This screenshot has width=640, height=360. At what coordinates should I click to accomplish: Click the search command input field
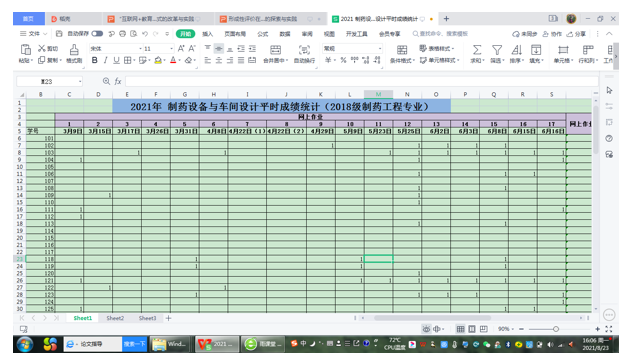coord(440,34)
